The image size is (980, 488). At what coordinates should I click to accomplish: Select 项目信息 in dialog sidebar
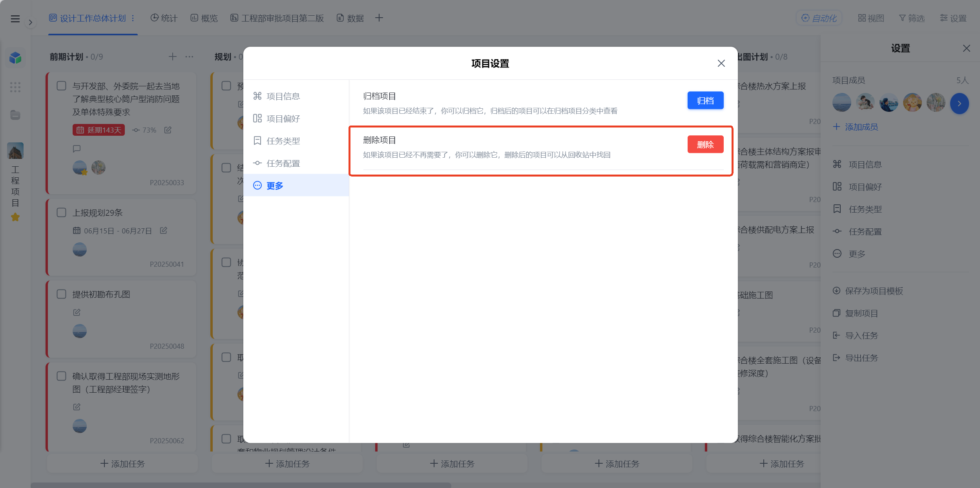click(x=296, y=96)
